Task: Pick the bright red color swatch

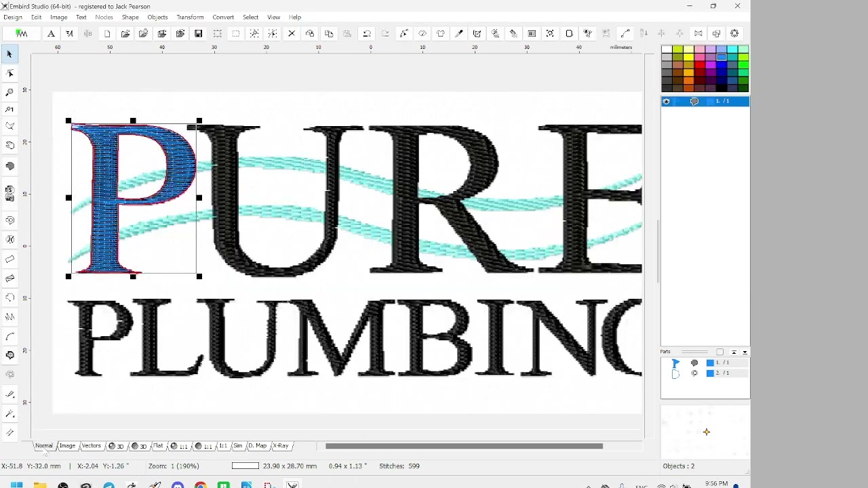Action: pos(700,65)
